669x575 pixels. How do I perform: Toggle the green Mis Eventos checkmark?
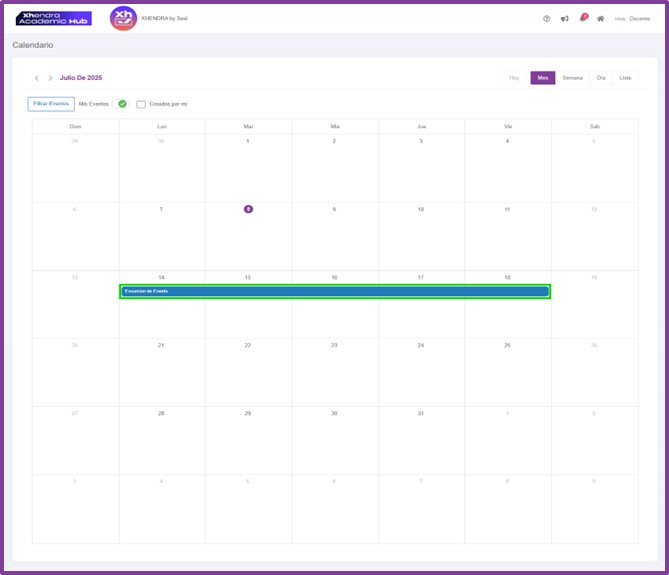coord(122,104)
